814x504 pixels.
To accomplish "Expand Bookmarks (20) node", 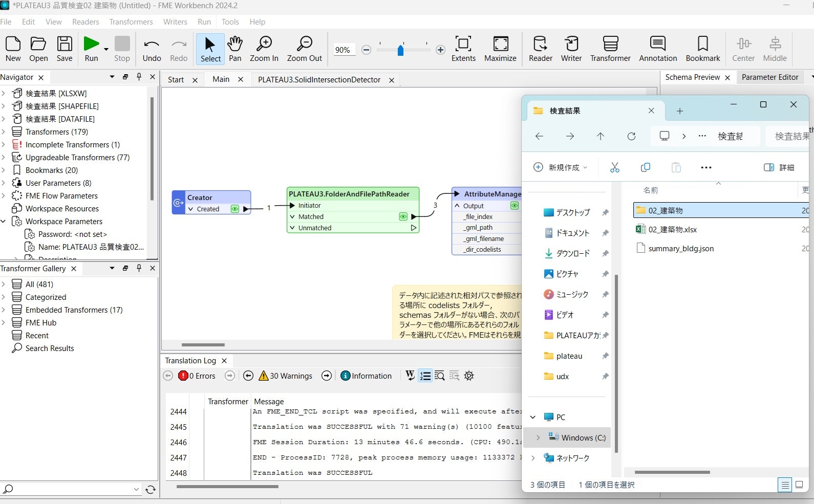I will point(4,170).
